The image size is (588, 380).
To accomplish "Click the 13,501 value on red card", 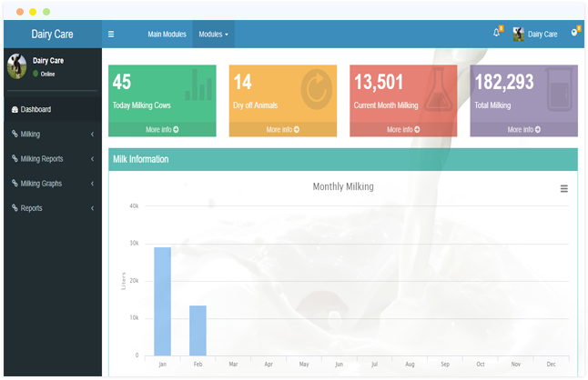I will (379, 82).
